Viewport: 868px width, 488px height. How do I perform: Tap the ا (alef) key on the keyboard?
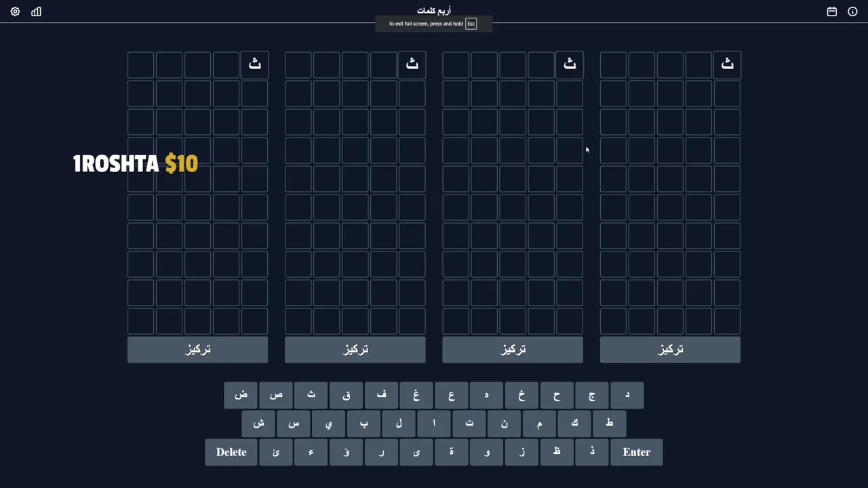tap(434, 424)
